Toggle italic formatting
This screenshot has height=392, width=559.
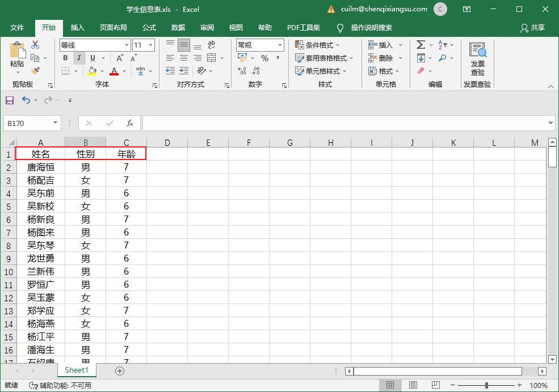78,58
